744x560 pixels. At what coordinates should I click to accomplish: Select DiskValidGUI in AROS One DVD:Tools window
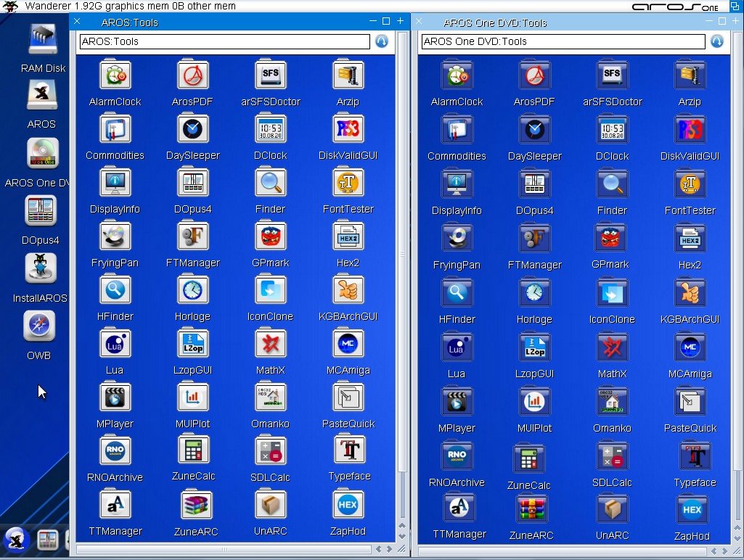690,129
